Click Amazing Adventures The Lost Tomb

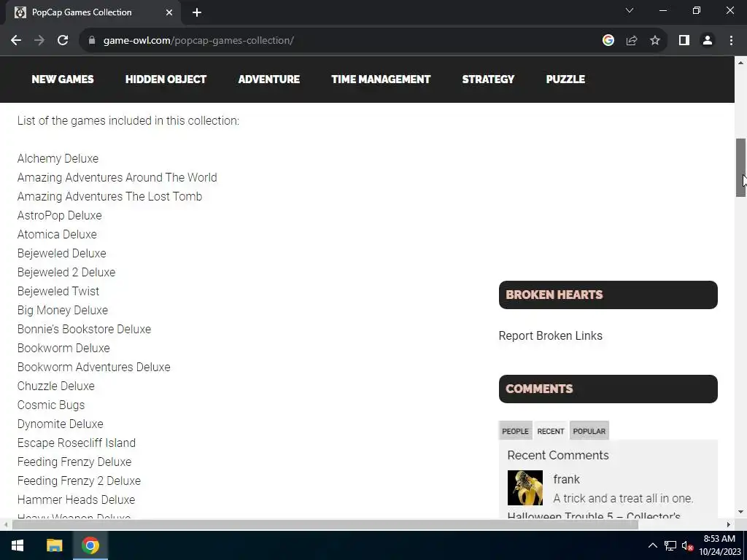point(109,197)
